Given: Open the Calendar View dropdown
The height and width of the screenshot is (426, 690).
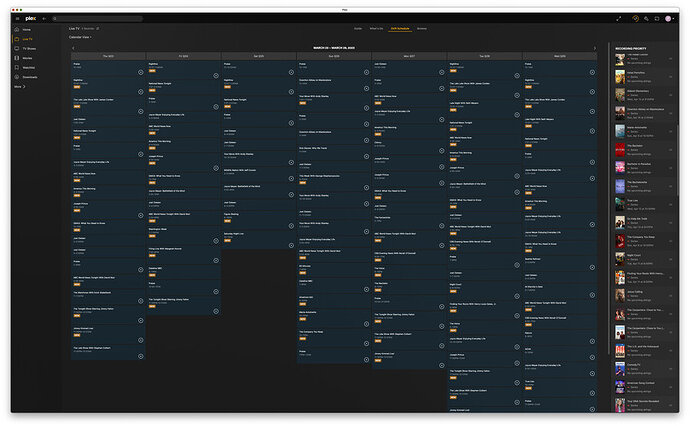Looking at the screenshot, I should pyautogui.click(x=80, y=37).
